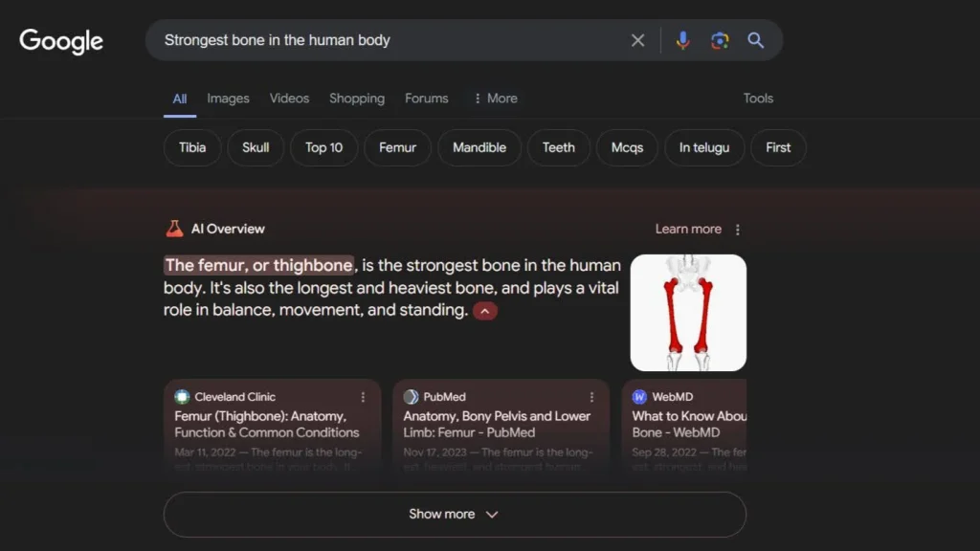This screenshot has width=980, height=551.
Task: Select the In telugu suggestion chip
Action: point(704,147)
